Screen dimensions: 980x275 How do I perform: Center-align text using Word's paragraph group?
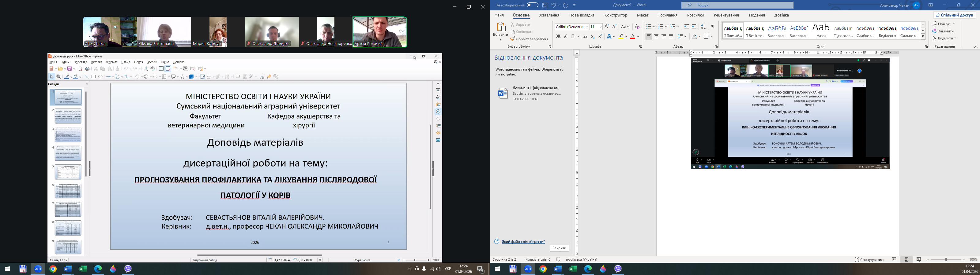(x=656, y=36)
